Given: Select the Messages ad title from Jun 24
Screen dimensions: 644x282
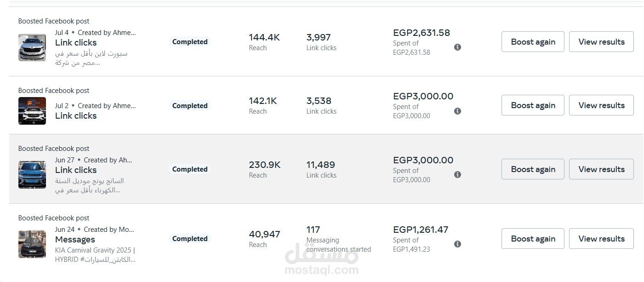Looking at the screenshot, I should pos(75,240).
